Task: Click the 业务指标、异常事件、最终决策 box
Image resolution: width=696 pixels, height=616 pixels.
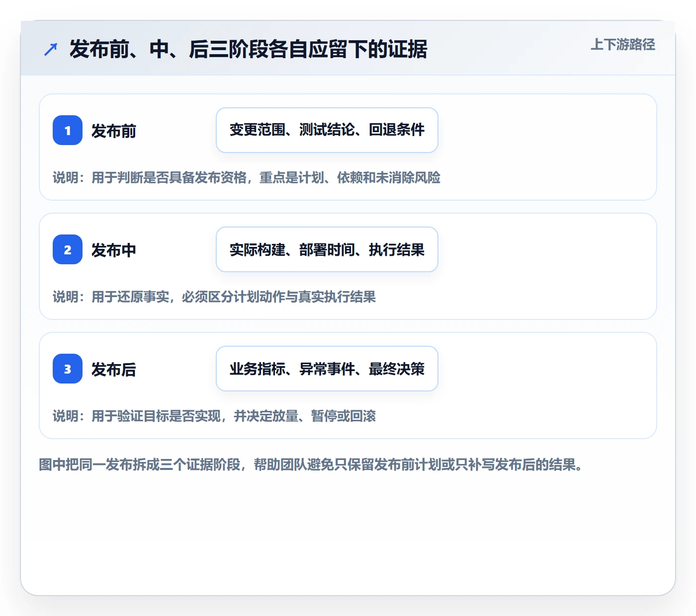Action: (327, 369)
